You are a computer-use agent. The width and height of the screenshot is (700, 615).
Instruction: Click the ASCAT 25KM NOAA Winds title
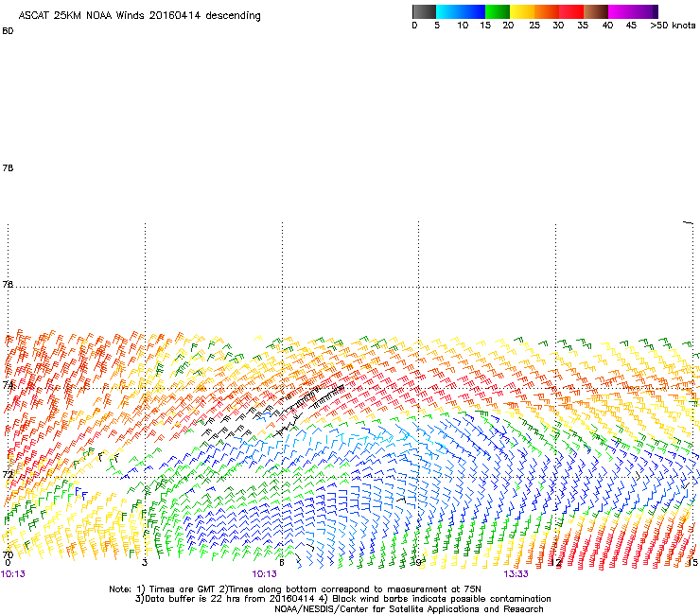[139, 16]
